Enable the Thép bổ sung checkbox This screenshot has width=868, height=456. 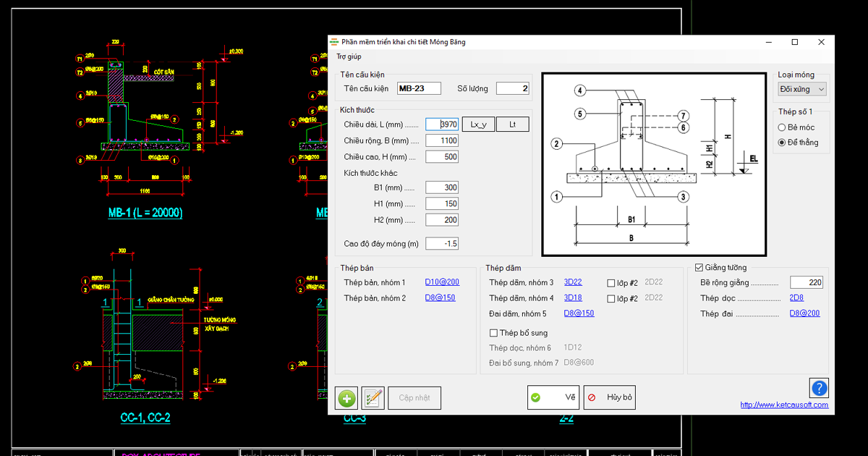pyautogui.click(x=494, y=333)
